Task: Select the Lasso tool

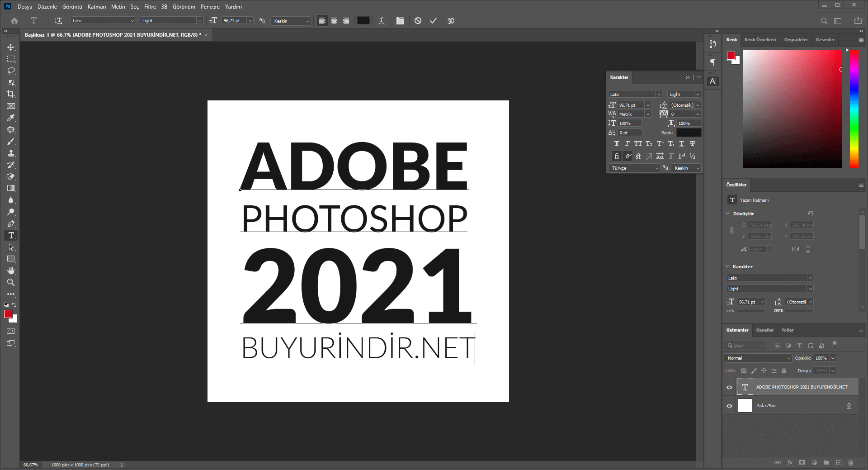Action: pyautogui.click(x=11, y=71)
